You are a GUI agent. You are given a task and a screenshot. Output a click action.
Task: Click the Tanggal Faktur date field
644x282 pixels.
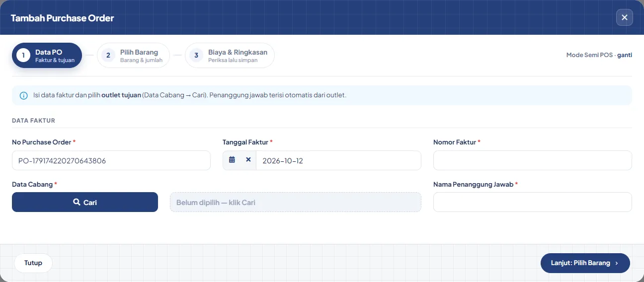click(x=338, y=160)
